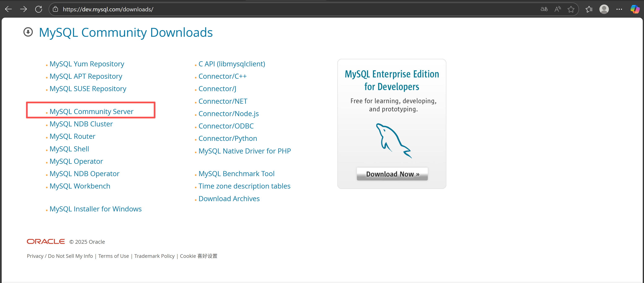
Task: Click the Oracle logo in footer
Action: [x=46, y=241]
